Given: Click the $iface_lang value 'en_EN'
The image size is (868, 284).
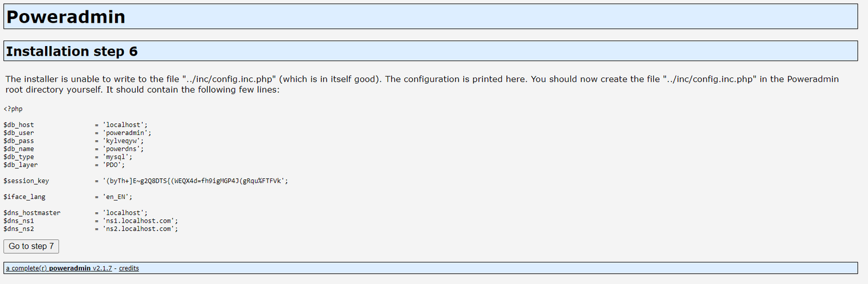Looking at the screenshot, I should (117, 197).
